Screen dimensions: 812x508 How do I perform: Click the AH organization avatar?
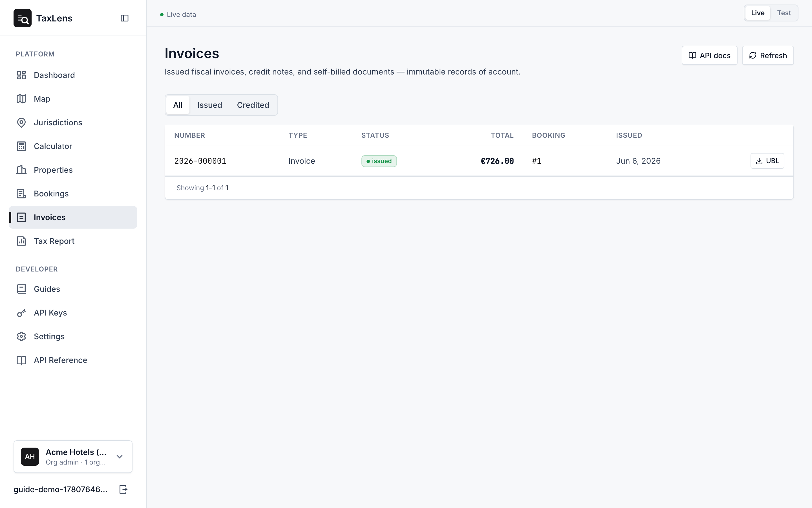tap(30, 457)
